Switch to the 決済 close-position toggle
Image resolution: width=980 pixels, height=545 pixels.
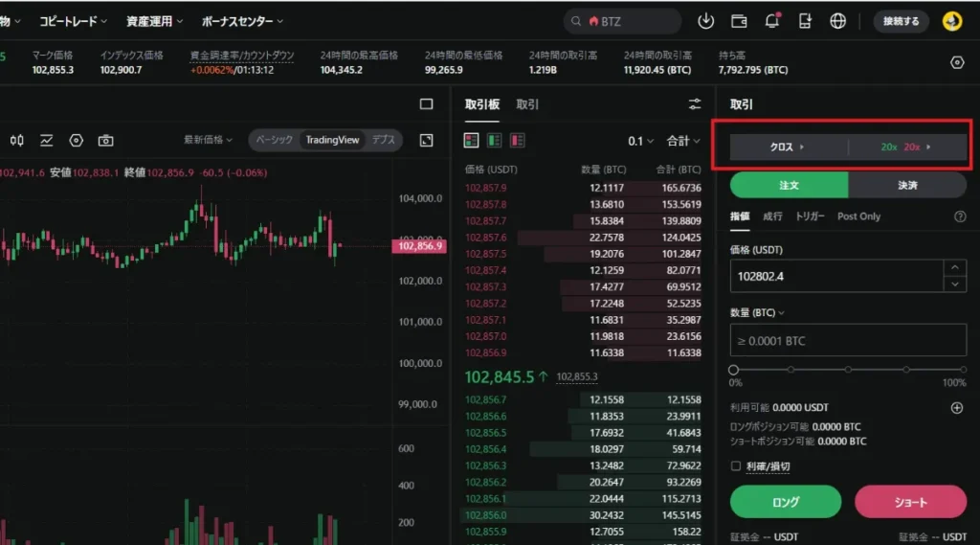point(907,185)
